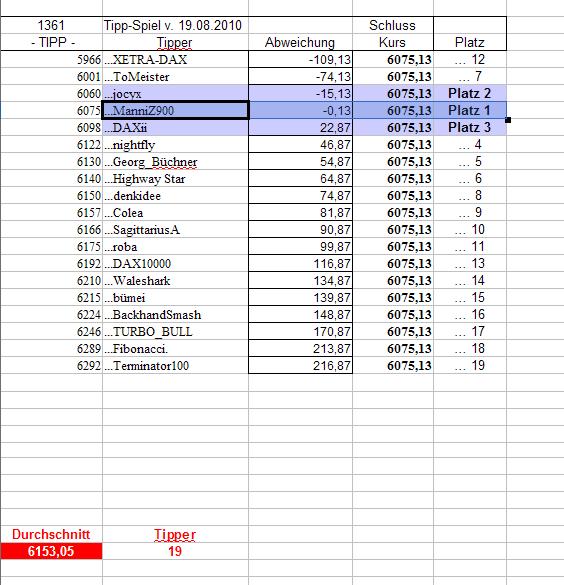Click the rank cell ... 10
564x585 pixels.
470,229
